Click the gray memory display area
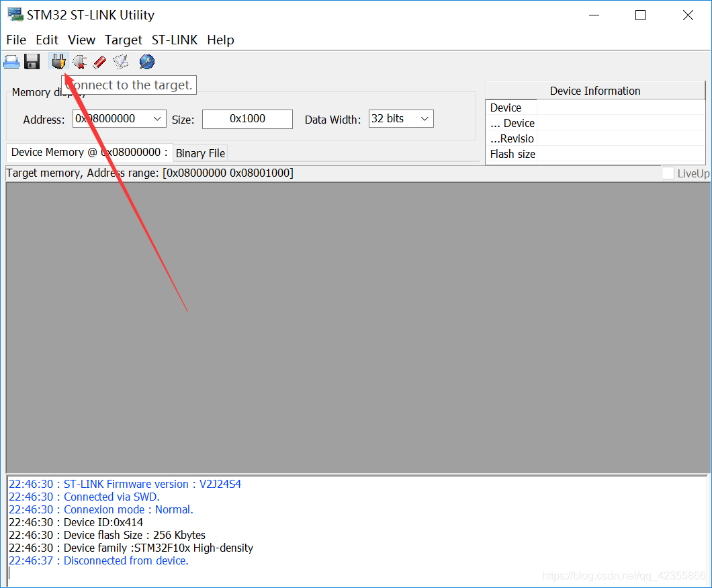Screen dimensions: 712x588 358,327
